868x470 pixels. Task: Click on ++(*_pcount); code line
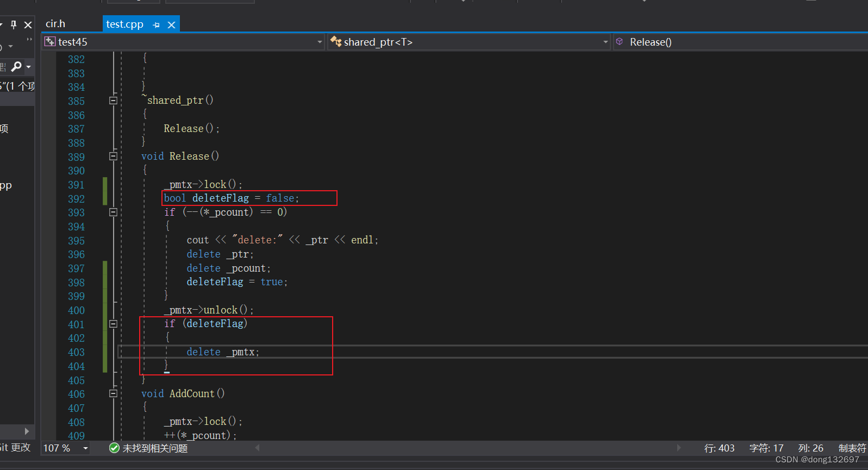pyautogui.click(x=200, y=436)
